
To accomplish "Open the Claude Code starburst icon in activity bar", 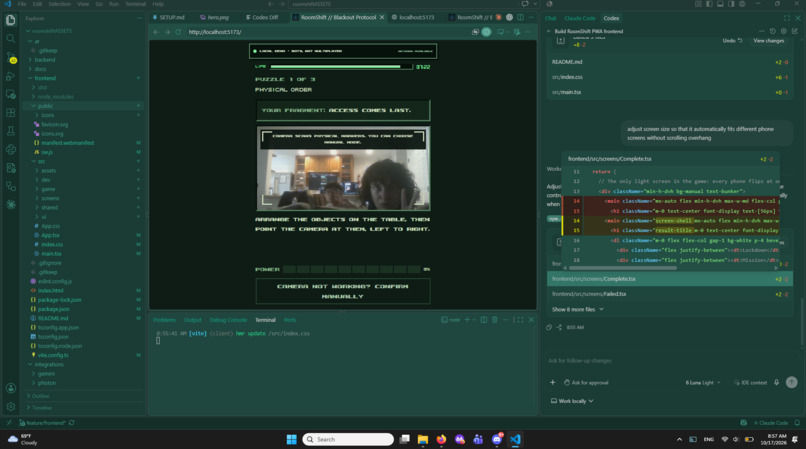I will 10,205.
